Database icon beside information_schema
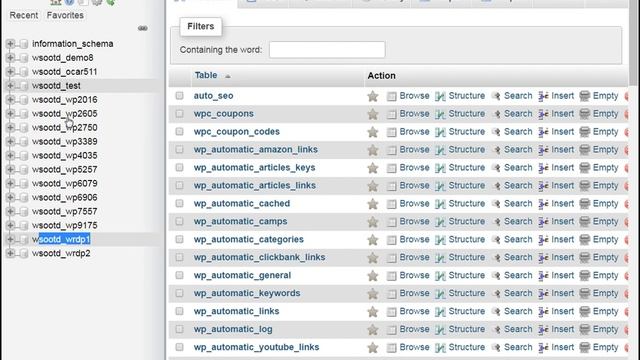The image size is (640, 360). pyautogui.click(x=24, y=44)
